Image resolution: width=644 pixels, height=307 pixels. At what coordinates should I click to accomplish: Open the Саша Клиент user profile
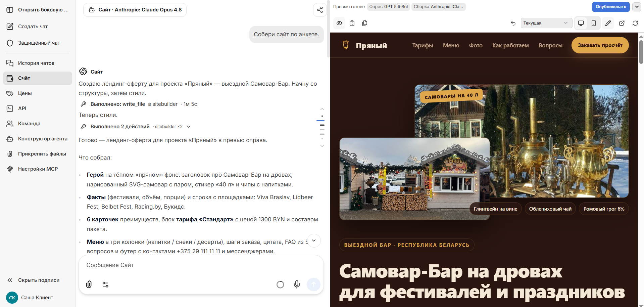[x=38, y=298]
